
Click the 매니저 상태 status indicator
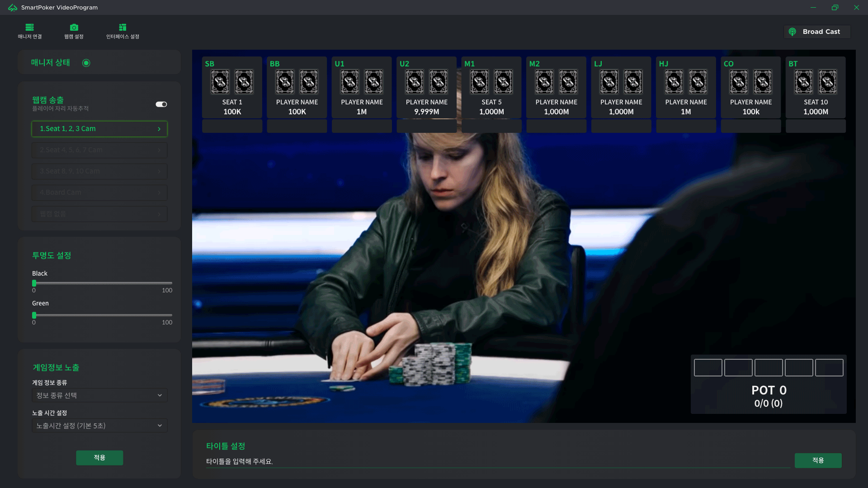click(x=86, y=63)
